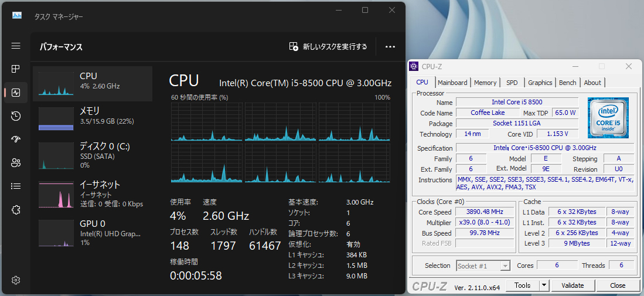Minimize the Task Manager window
The image size is (644, 296).
(x=339, y=11)
